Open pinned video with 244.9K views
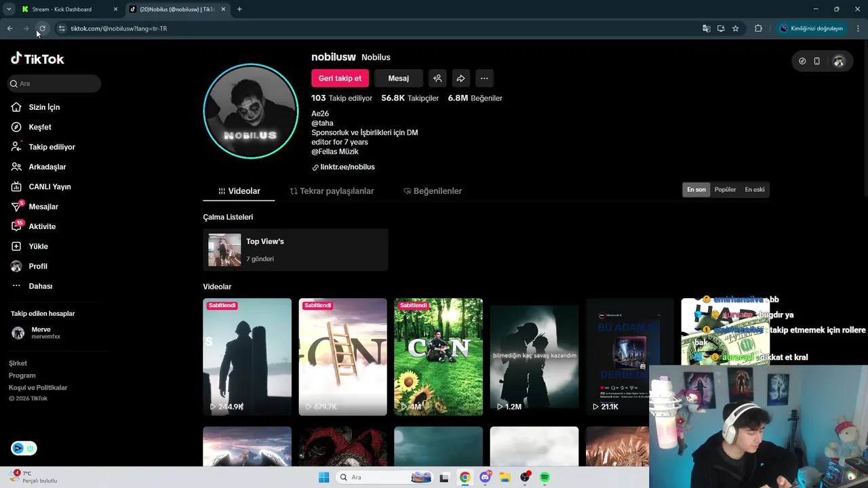This screenshot has width=868, height=488. [x=247, y=357]
